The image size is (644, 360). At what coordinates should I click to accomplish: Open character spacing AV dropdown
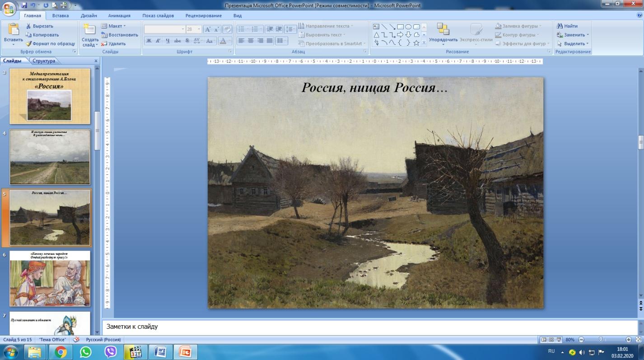(197, 41)
